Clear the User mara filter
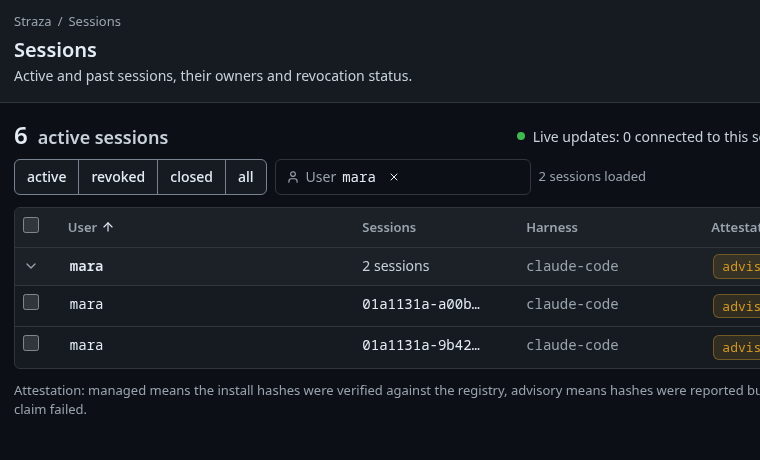Viewport: 760px width, 460px height. pos(394,177)
